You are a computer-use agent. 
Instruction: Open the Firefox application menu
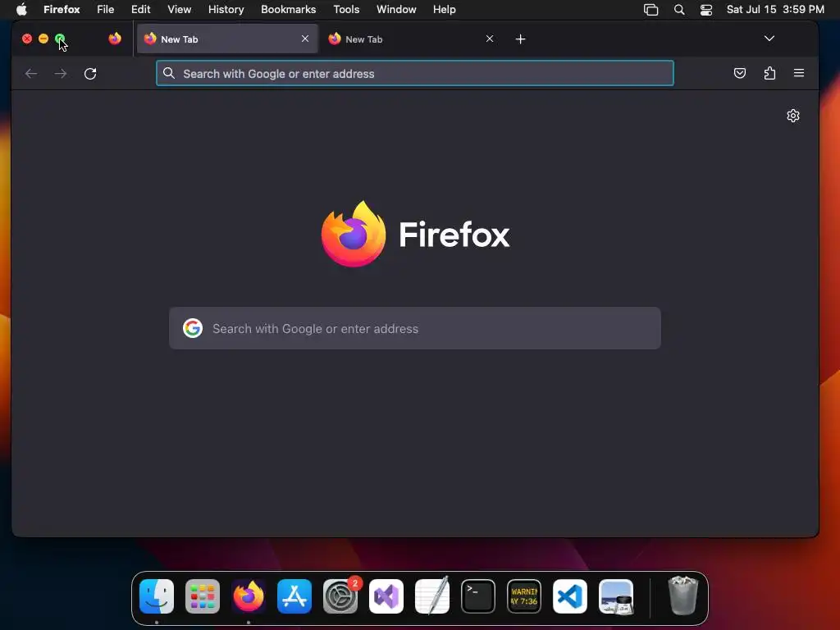[62, 9]
